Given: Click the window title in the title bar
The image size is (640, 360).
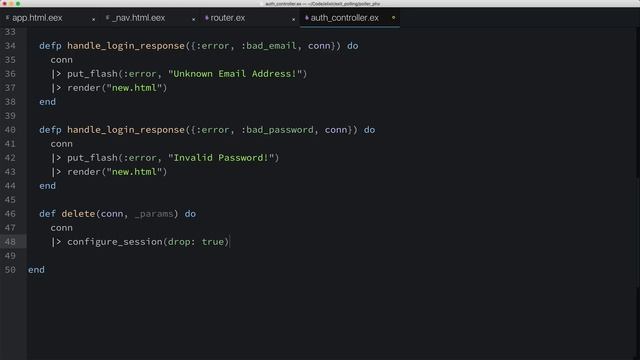Looking at the screenshot, I should click(x=322, y=4).
